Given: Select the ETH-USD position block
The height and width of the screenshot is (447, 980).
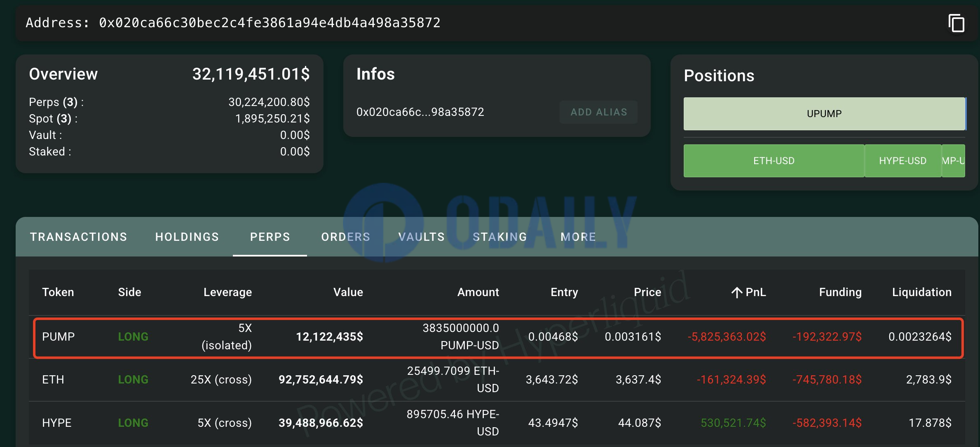Looking at the screenshot, I should point(774,161).
